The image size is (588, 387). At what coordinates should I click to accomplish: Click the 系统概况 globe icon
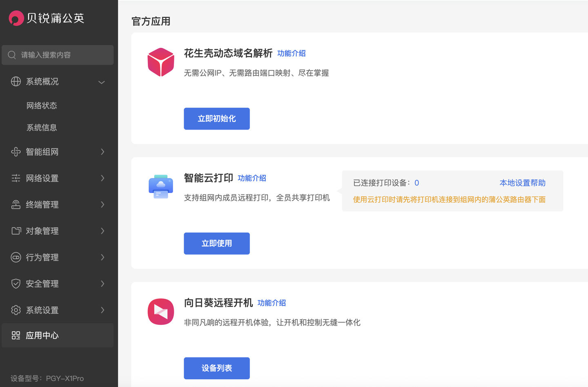point(16,81)
